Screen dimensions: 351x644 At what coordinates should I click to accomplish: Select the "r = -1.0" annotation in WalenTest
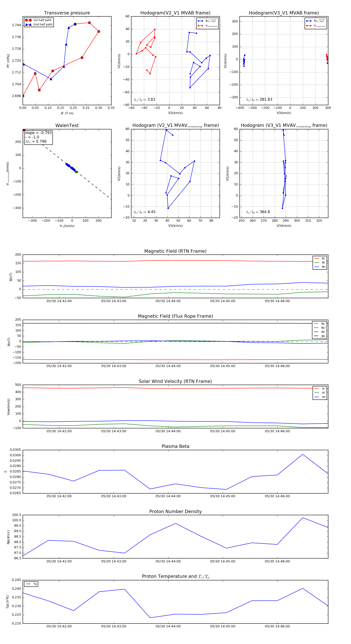pos(32,137)
